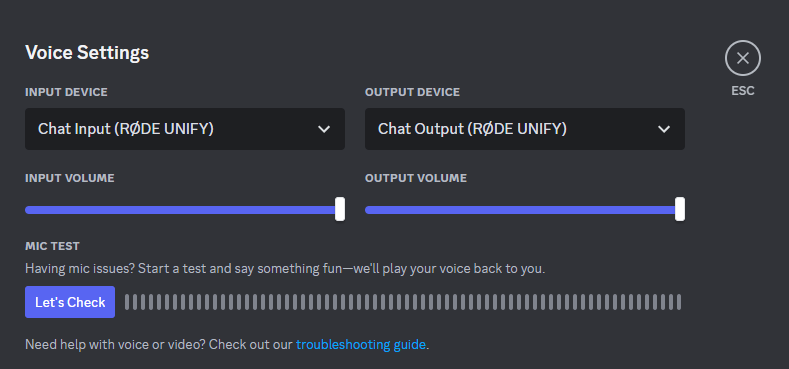789x369 pixels.
Task: Open the Chat Output (RØDE UNIFY) device dropdown
Action: [524, 129]
